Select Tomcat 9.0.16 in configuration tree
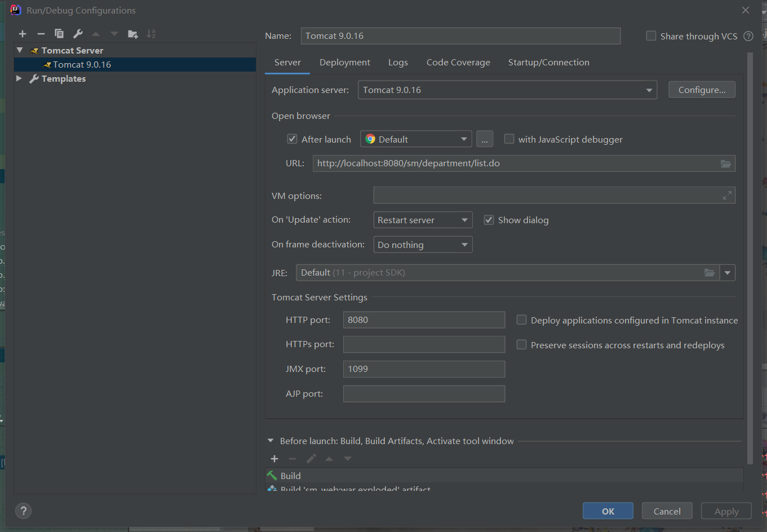The height and width of the screenshot is (532, 767). point(135,64)
